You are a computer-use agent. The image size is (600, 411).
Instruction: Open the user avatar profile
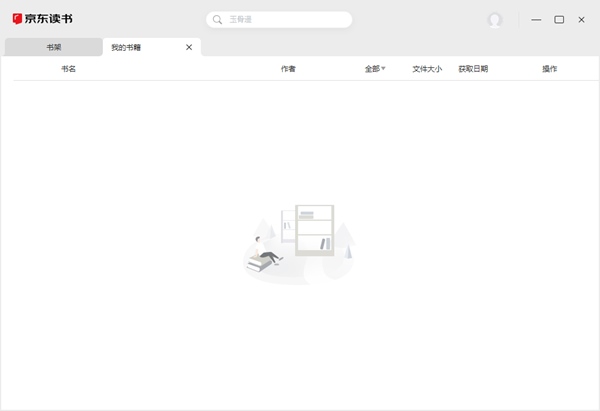(494, 20)
